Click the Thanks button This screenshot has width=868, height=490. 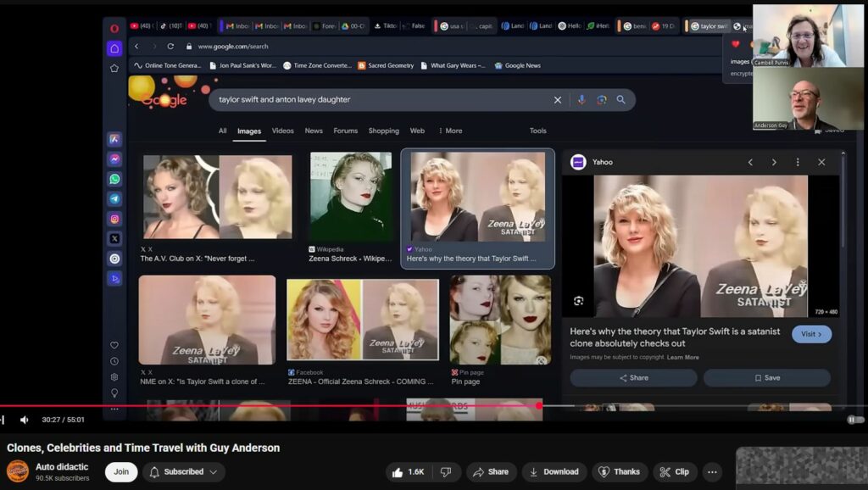620,471
